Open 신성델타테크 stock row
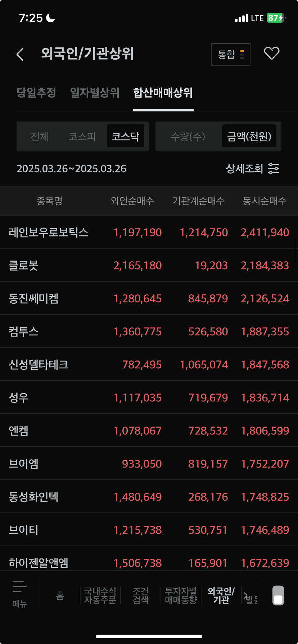Viewport: 298px width, 644px height. pyautogui.click(x=149, y=364)
